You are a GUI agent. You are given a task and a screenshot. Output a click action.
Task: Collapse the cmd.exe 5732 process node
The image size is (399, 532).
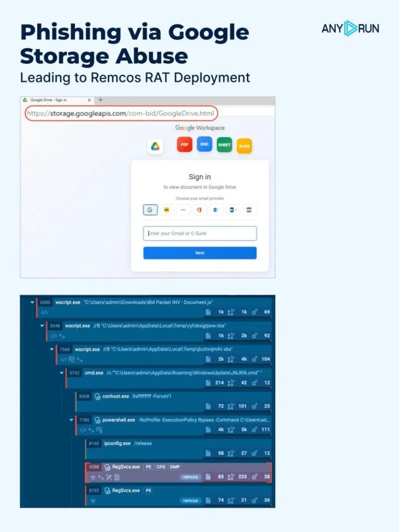(x=62, y=373)
